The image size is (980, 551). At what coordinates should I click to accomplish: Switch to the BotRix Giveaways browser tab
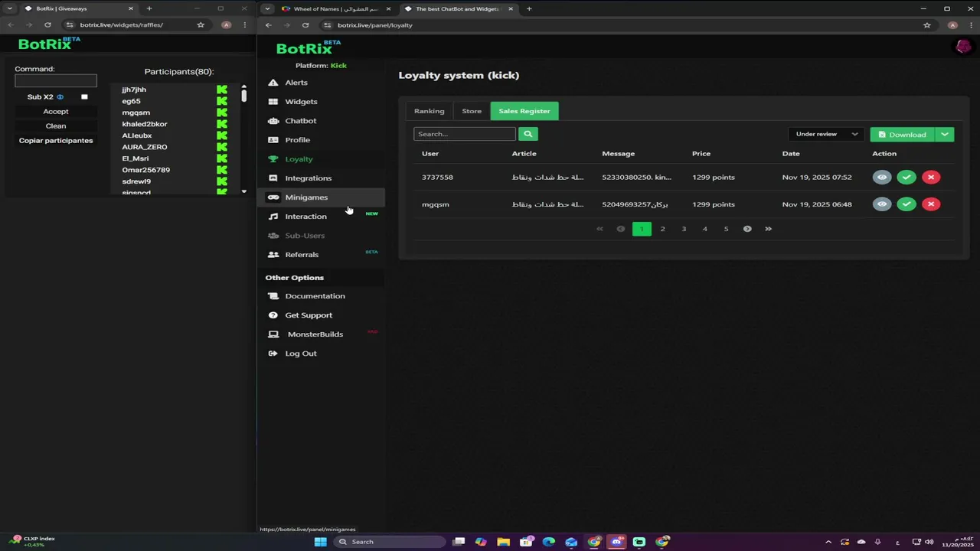pyautogui.click(x=77, y=8)
